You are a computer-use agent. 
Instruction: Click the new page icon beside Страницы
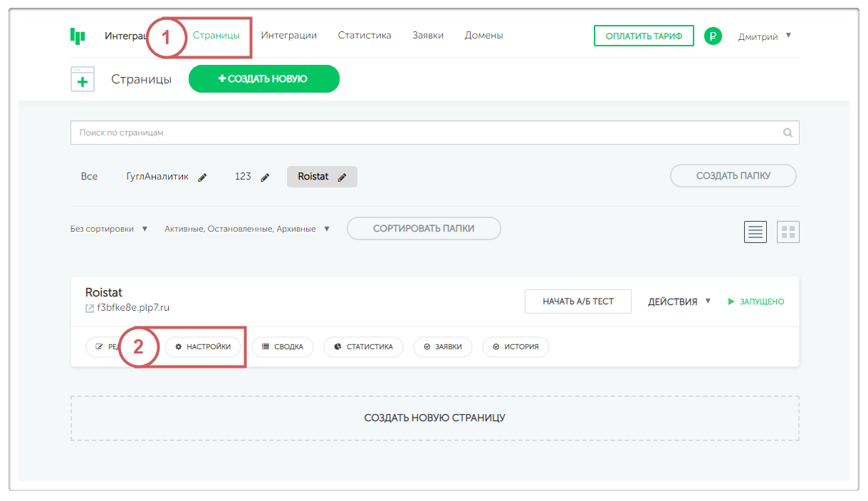point(83,80)
